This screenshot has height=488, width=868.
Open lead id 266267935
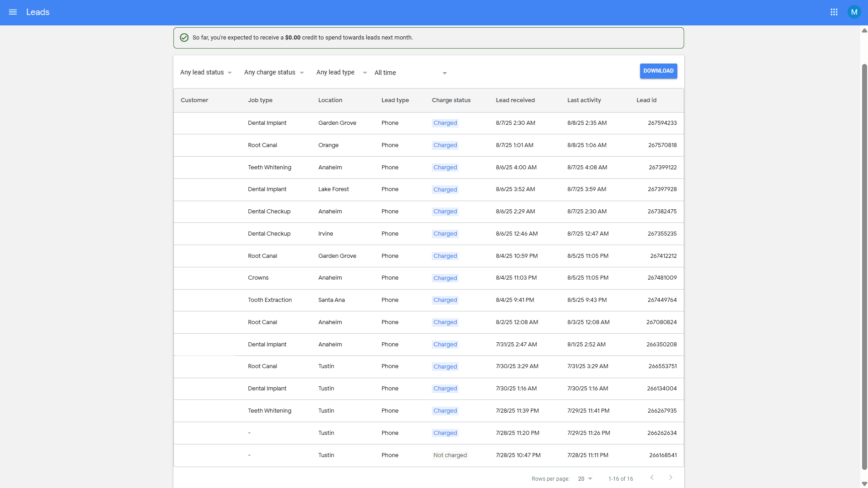point(662,411)
